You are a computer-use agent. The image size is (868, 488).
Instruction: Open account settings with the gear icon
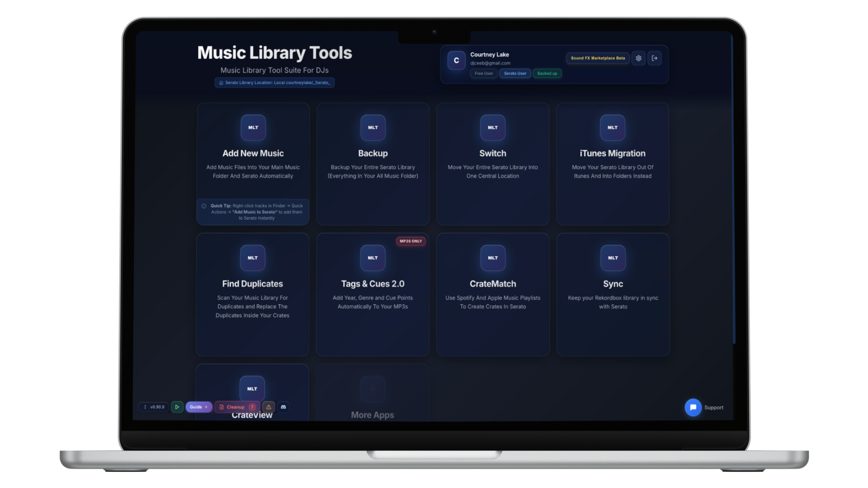click(638, 58)
